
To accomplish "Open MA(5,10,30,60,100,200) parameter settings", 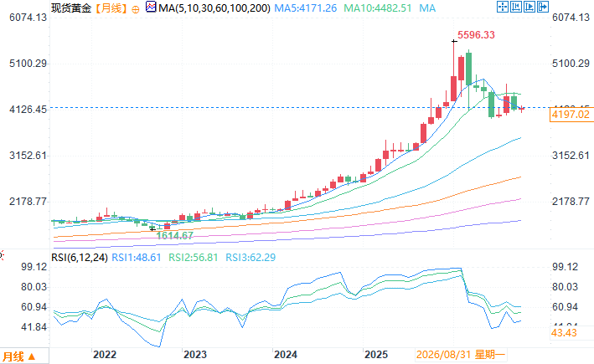I will point(214,8).
